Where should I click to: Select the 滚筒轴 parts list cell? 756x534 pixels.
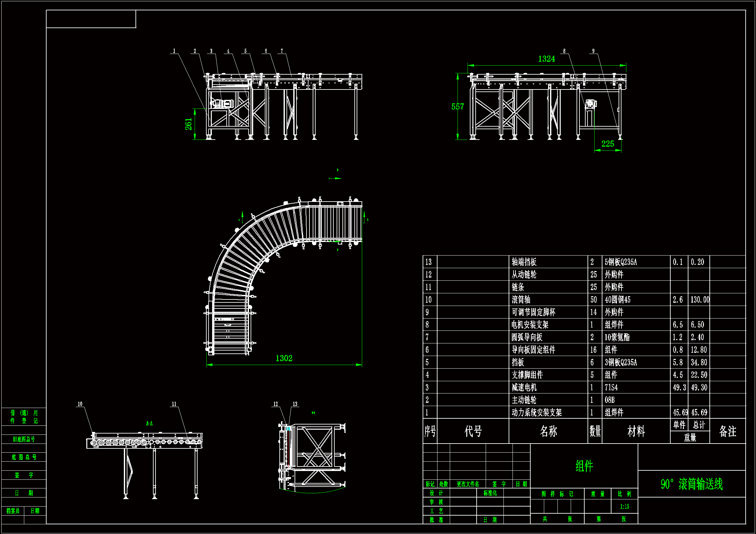[x=521, y=300]
